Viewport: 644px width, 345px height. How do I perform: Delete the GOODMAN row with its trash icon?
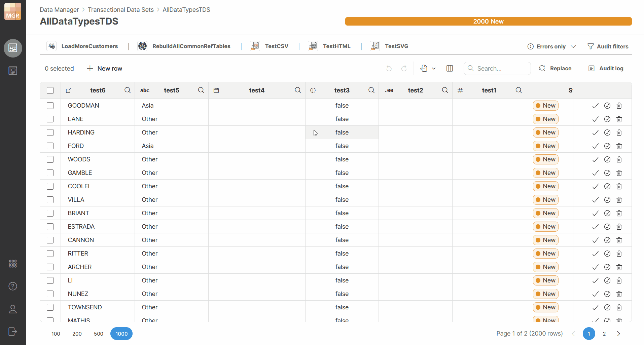619,105
